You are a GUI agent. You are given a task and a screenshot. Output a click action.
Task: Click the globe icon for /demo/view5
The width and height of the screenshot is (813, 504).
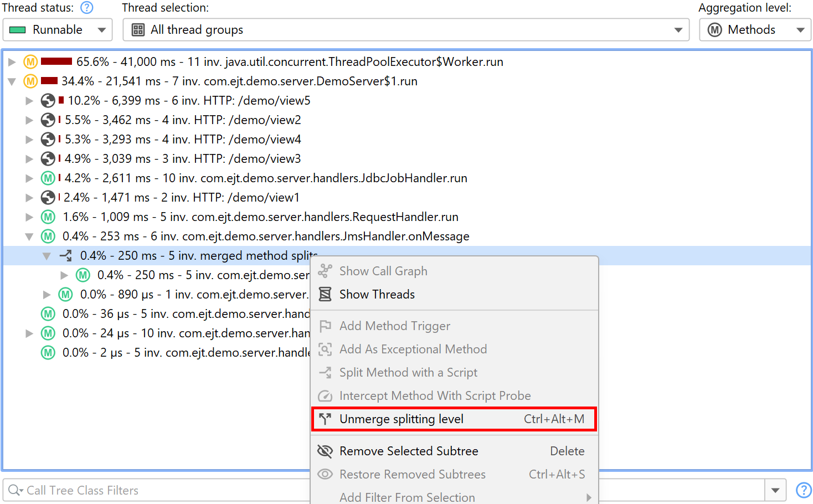click(x=48, y=101)
